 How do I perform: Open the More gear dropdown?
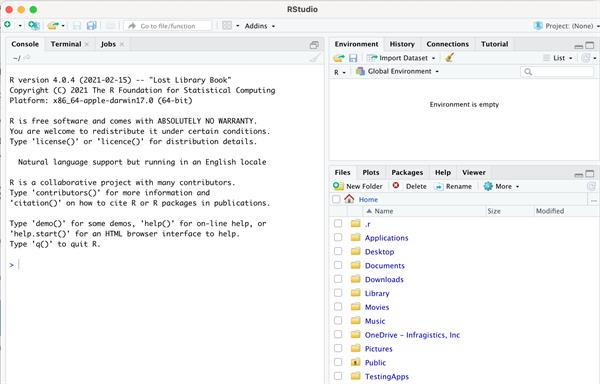[501, 186]
